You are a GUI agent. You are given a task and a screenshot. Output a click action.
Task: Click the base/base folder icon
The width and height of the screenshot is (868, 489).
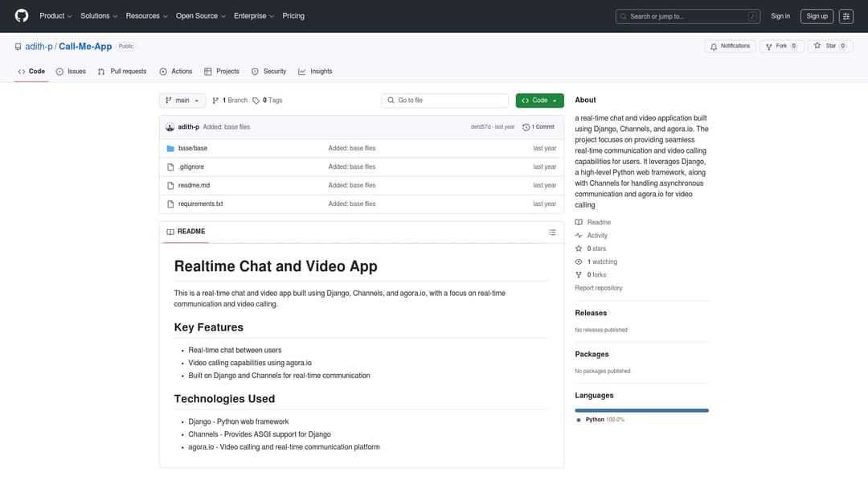coord(170,149)
